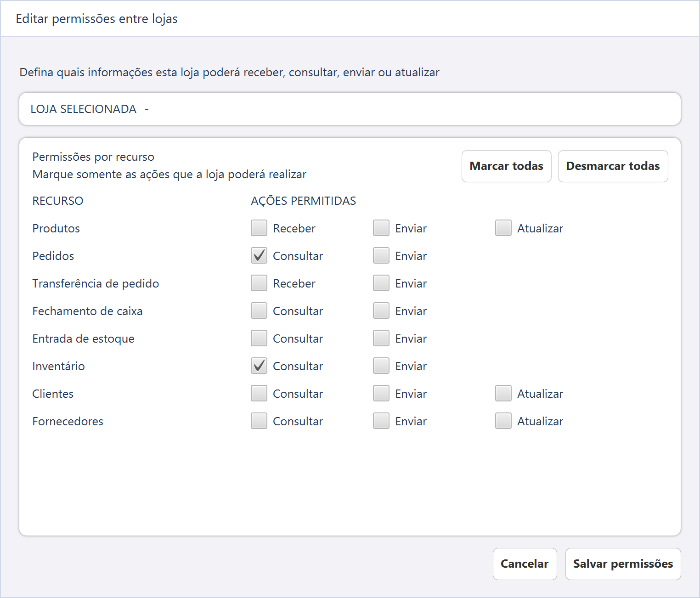
Task: Enable Receber for Produtos
Action: coord(259,228)
